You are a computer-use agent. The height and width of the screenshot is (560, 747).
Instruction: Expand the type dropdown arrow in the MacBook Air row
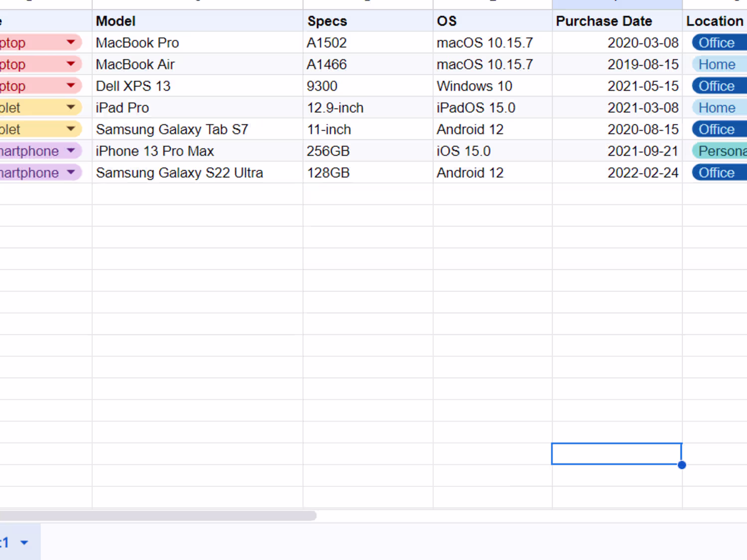[x=71, y=64]
